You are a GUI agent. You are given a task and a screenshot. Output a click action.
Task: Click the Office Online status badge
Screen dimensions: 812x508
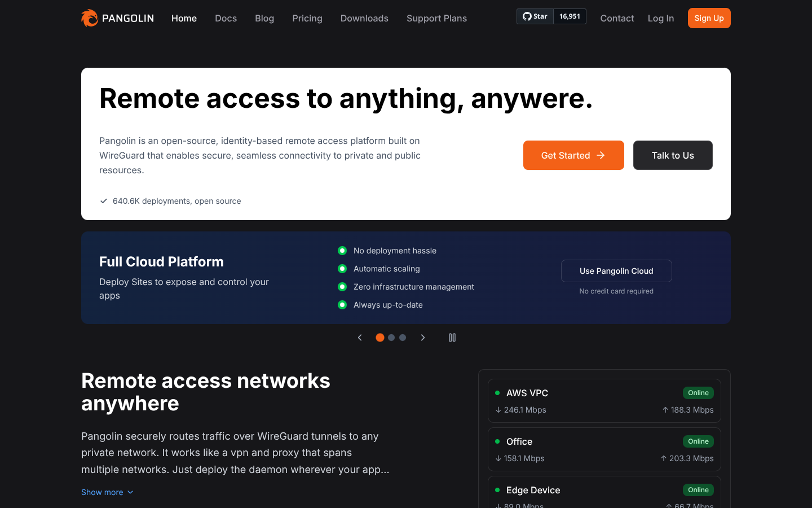click(x=698, y=441)
